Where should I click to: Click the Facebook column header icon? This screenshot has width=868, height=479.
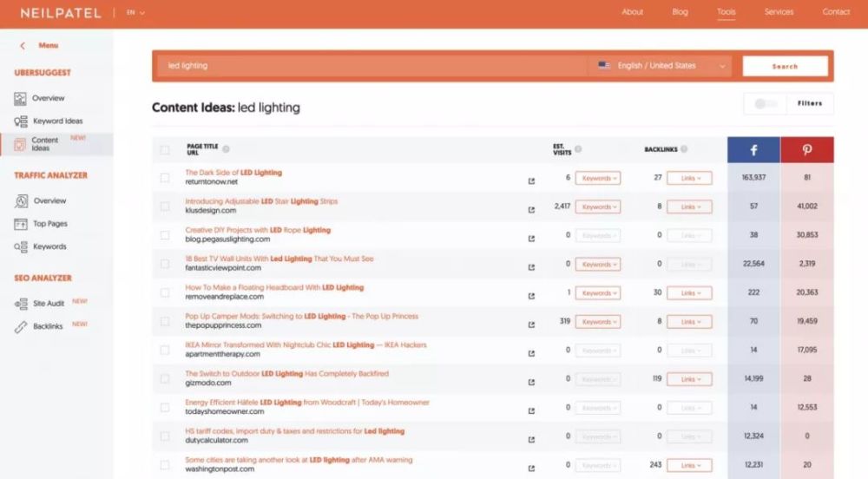point(753,150)
